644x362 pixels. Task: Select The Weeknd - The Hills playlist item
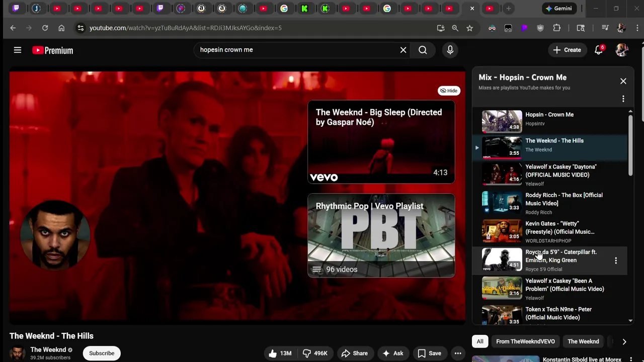click(551, 147)
